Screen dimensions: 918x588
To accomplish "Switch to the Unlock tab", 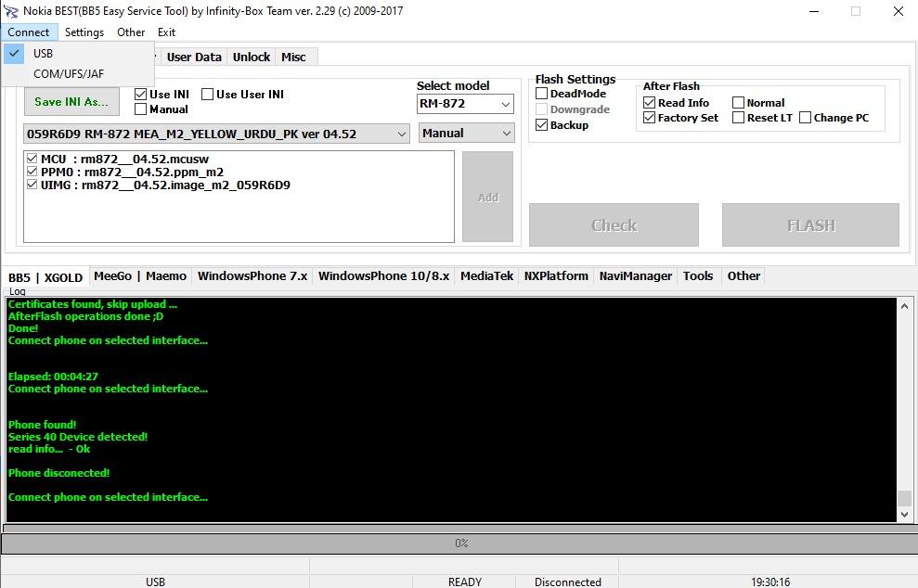I will point(251,57).
